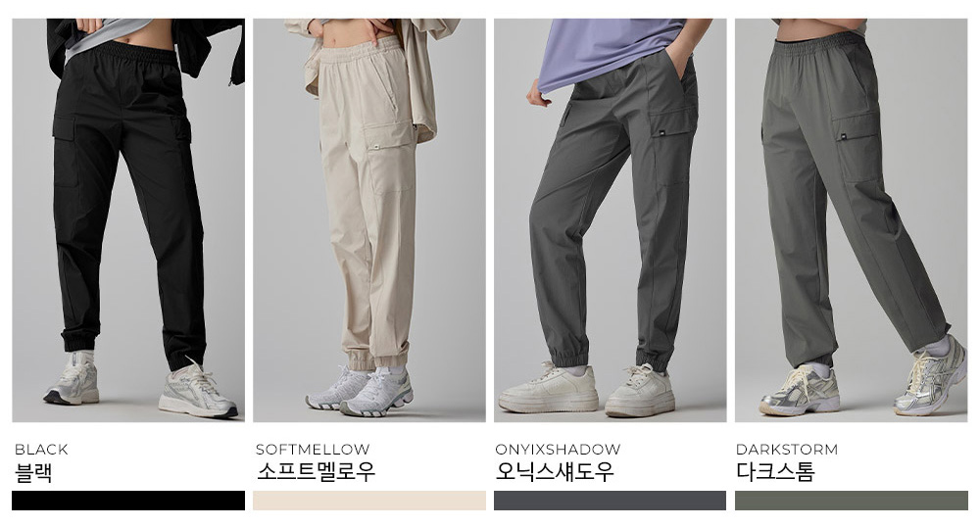This screenshot has height=527, width=980.
Task: Select the Korean label 다크스톰
Action: pos(775,471)
